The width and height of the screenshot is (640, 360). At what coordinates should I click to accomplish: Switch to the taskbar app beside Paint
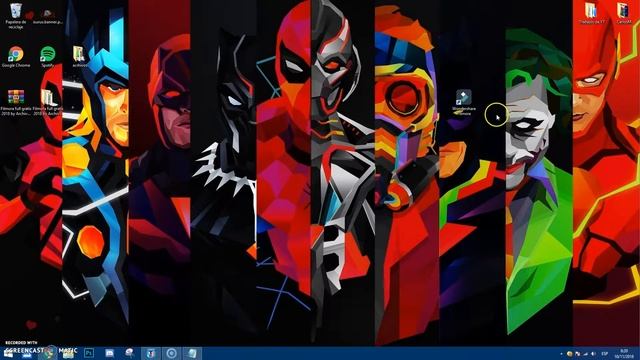151,353
